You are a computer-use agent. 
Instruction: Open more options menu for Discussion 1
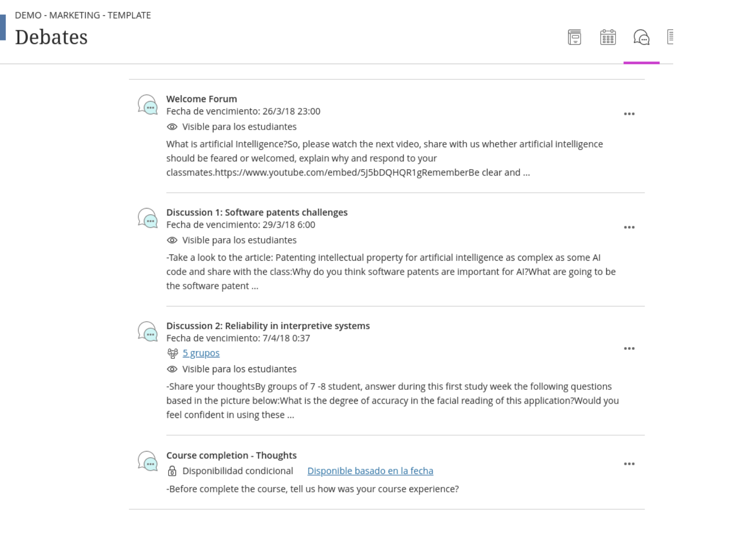pos(629,227)
